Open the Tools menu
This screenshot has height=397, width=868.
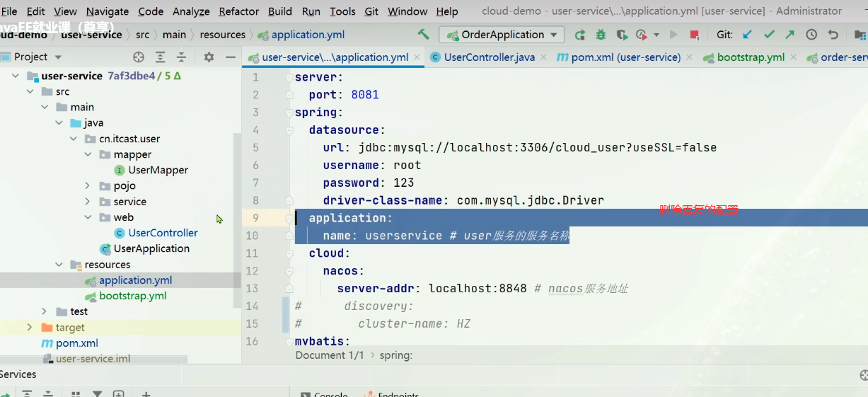(x=342, y=11)
